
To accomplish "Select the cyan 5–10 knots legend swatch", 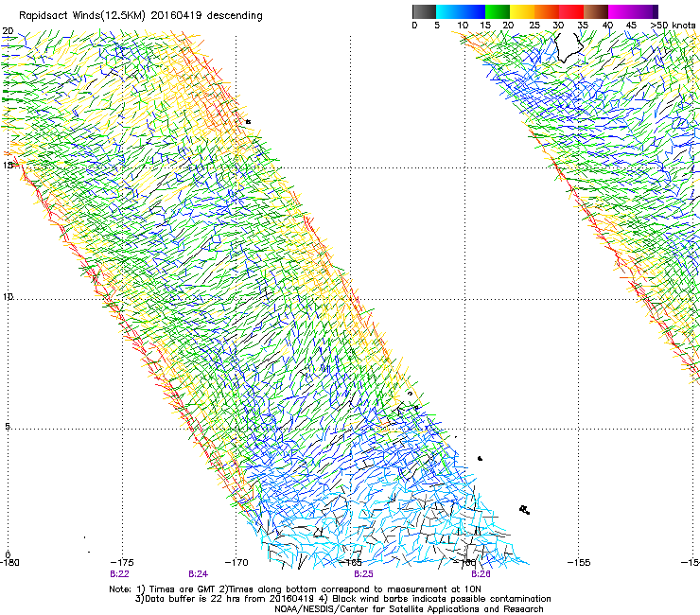I will click(448, 11).
